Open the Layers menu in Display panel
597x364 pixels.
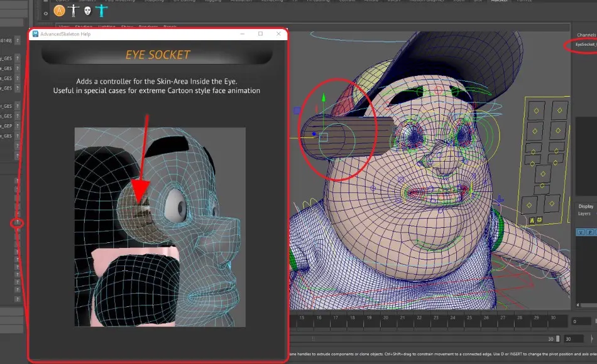585,214
